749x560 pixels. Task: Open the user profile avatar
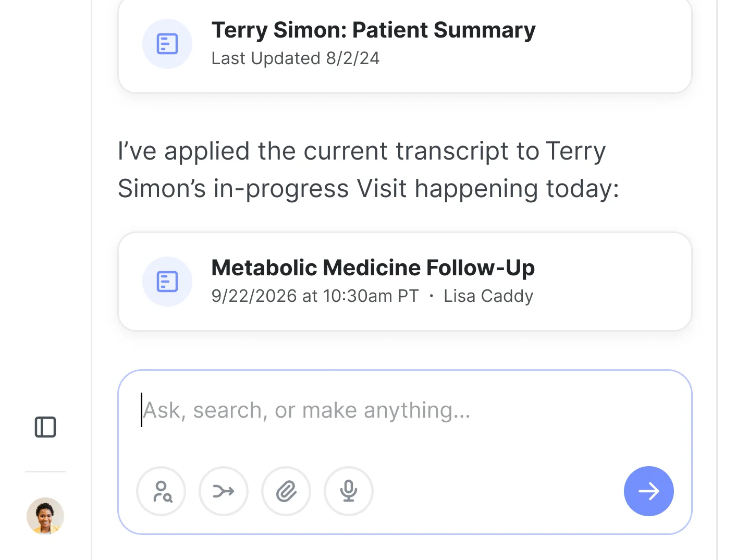coord(45,516)
